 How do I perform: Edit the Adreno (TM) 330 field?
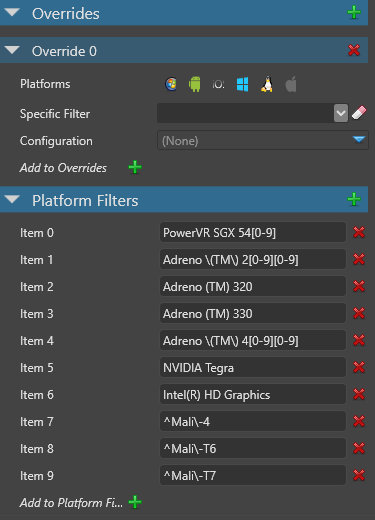coord(253,313)
